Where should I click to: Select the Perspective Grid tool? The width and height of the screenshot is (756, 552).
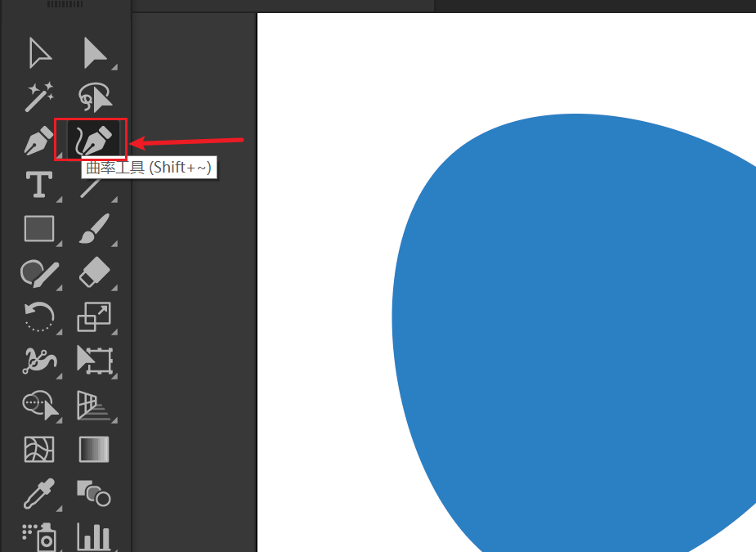click(94, 406)
